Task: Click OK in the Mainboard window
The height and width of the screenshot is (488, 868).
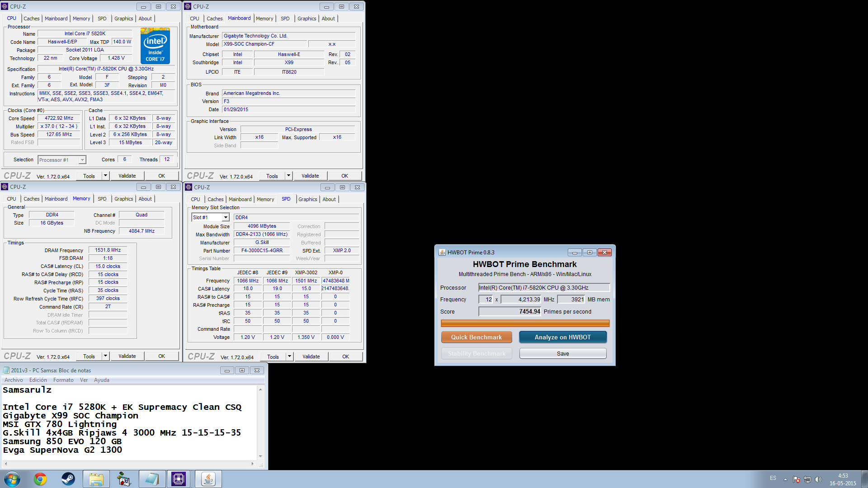Action: (x=344, y=176)
